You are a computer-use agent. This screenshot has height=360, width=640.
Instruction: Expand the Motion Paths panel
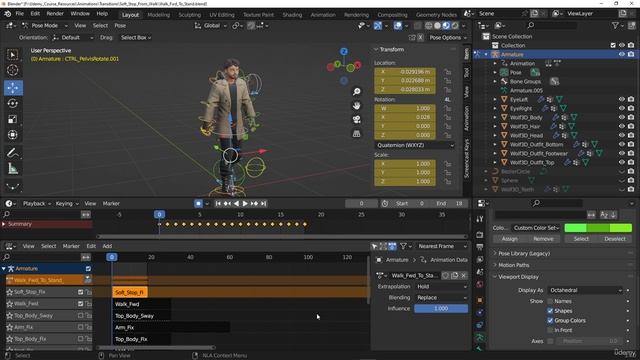coord(513,265)
